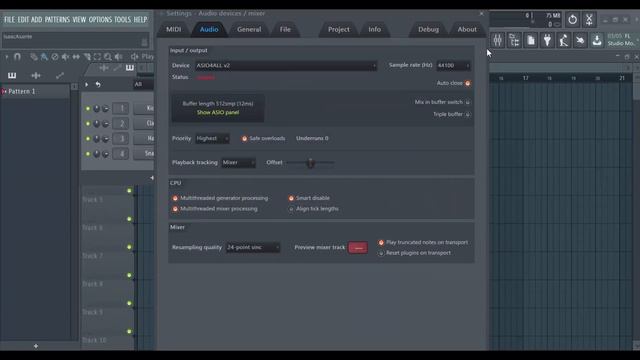Open the OPTIONS menu
Viewport: 640px width, 360px height.
tap(100, 20)
